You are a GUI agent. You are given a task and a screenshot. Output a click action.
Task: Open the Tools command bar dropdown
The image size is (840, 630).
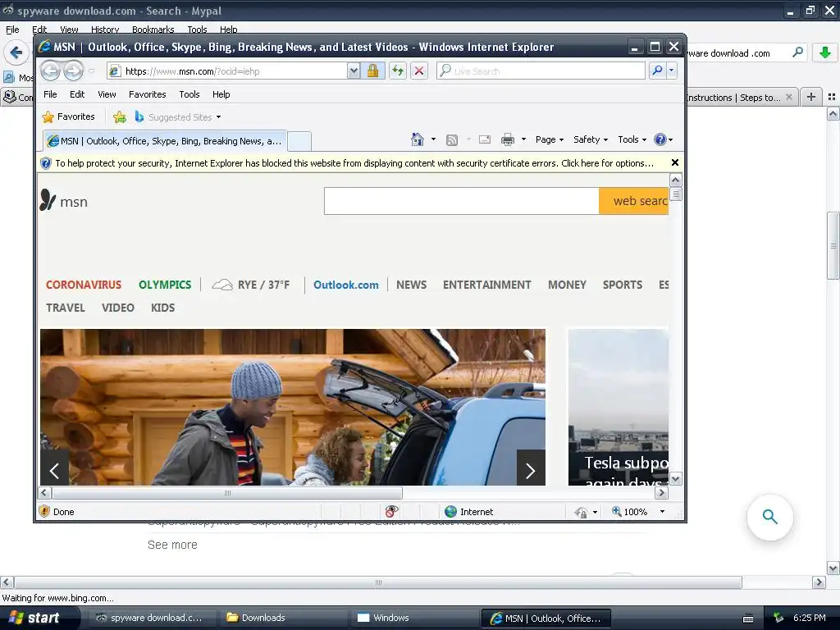coord(632,139)
